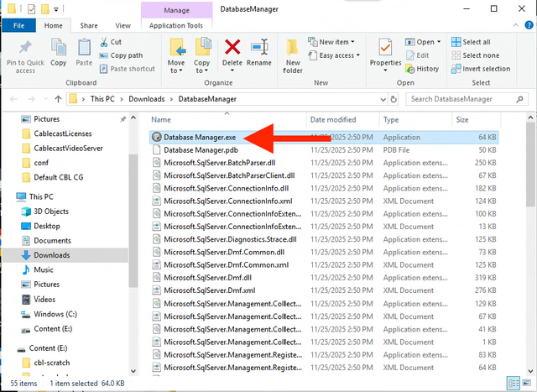Create a New folder
Image resolution: width=537 pixels, height=392 pixels.
tap(293, 56)
